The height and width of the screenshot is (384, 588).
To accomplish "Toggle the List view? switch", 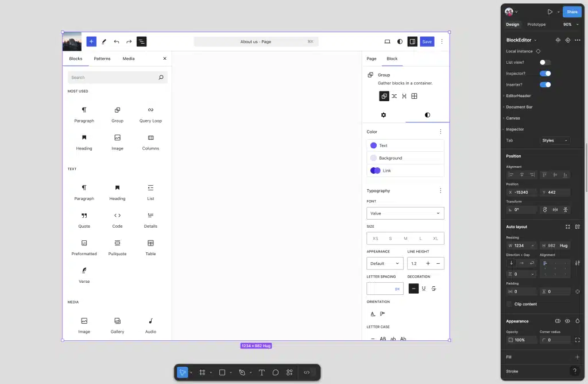I will (x=546, y=62).
